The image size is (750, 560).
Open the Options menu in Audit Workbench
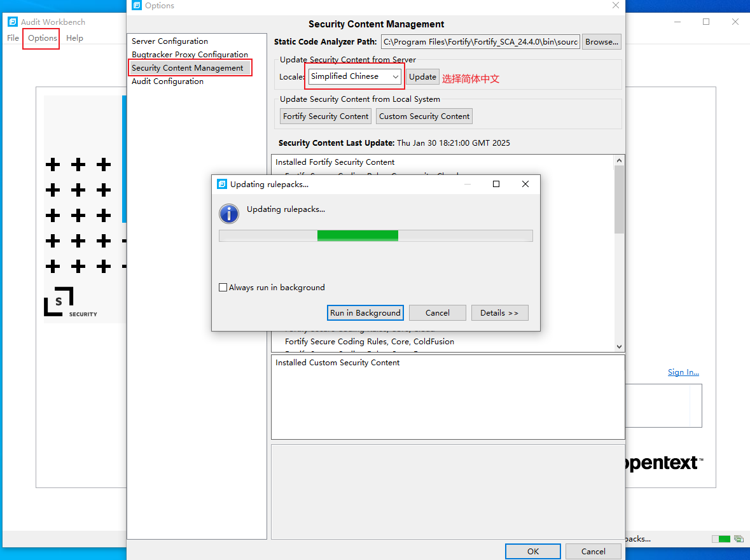point(42,38)
